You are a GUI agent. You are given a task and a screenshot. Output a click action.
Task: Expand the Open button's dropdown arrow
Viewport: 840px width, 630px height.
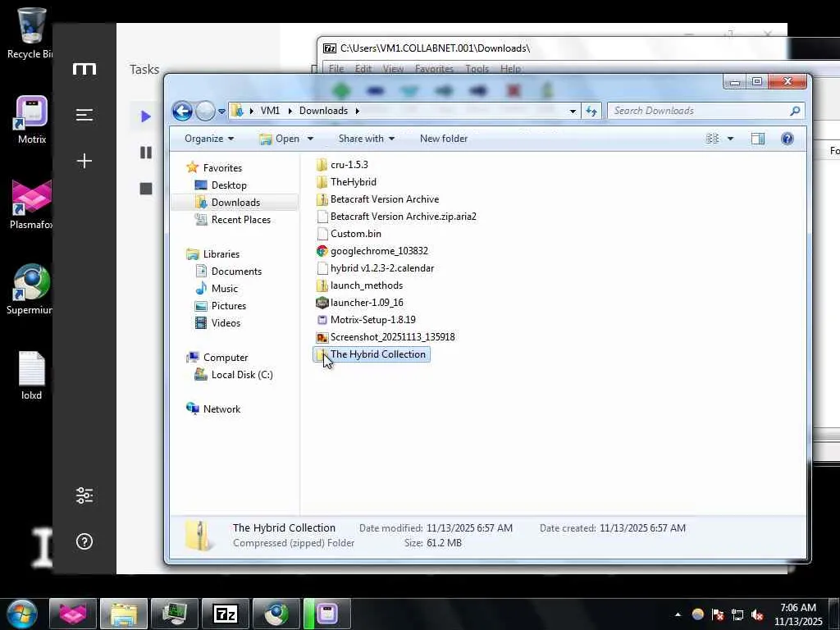point(309,139)
